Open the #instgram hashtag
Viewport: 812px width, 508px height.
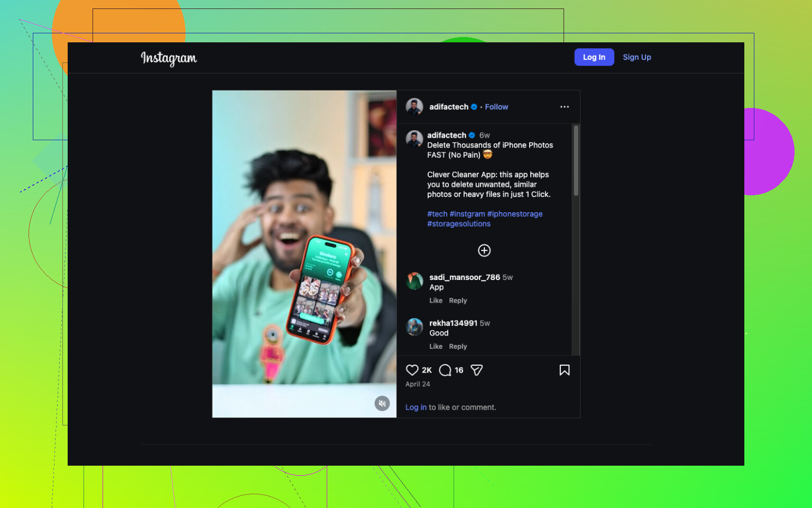click(x=467, y=214)
